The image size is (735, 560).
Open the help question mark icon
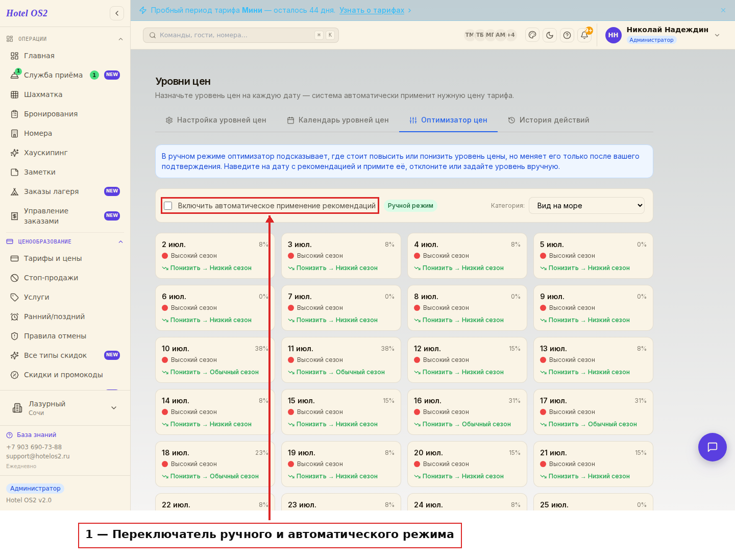567,35
